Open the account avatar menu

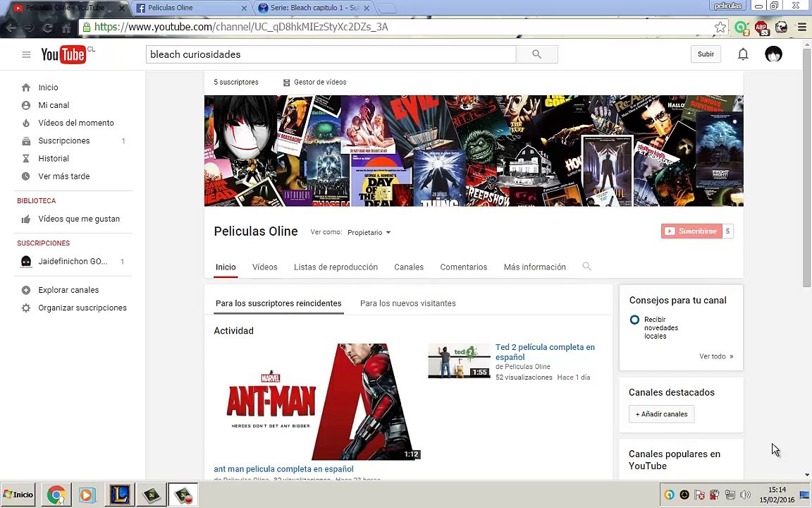(773, 54)
